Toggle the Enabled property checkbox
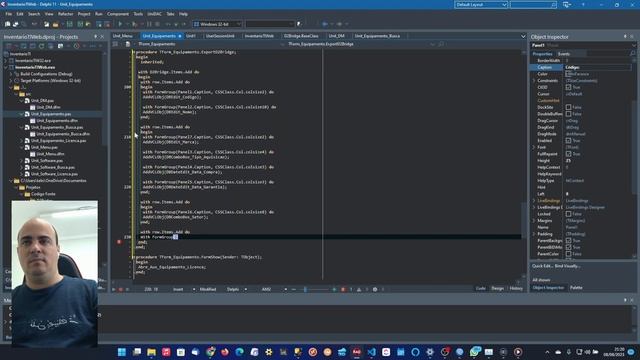The width and height of the screenshot is (640, 360). point(568,140)
